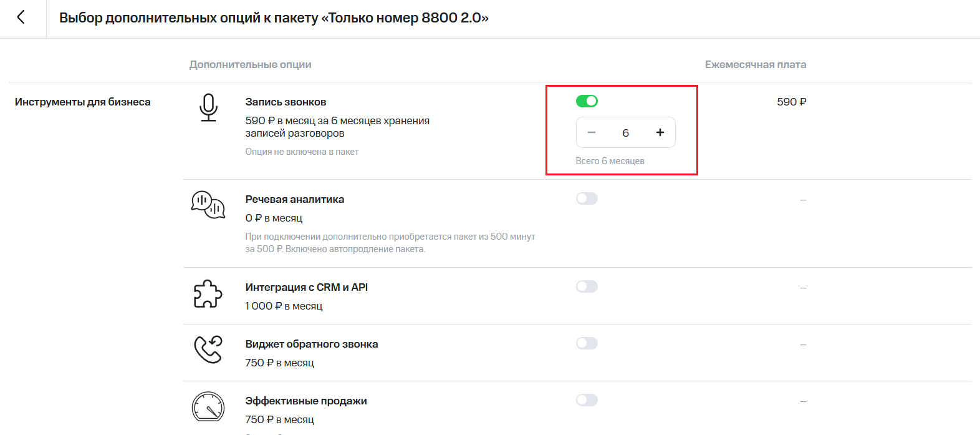Turn on CRM and API integration toggle
Screen dimensions: 980x435
tap(587, 286)
